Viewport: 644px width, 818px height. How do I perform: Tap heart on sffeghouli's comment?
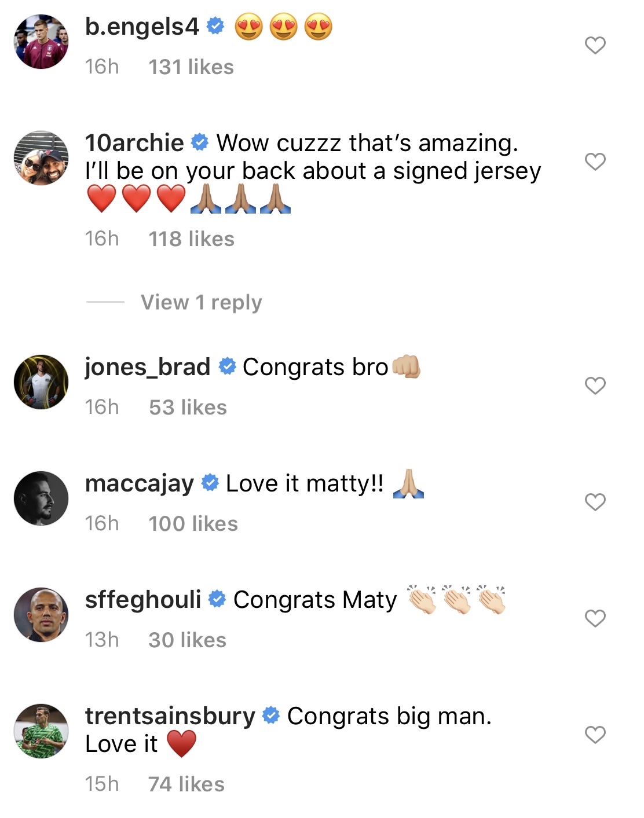point(595,618)
